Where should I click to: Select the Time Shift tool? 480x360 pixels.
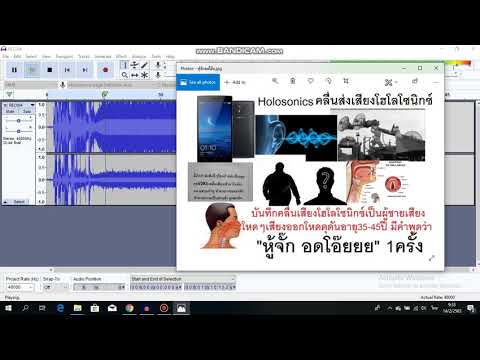point(134,75)
